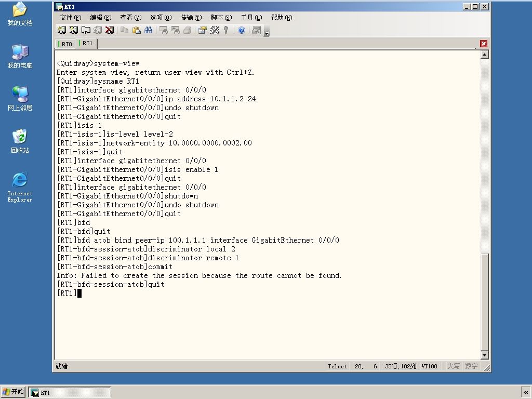The height and width of the screenshot is (399, 532).
Task: Click the Disconnect red X icon
Action: point(109,30)
